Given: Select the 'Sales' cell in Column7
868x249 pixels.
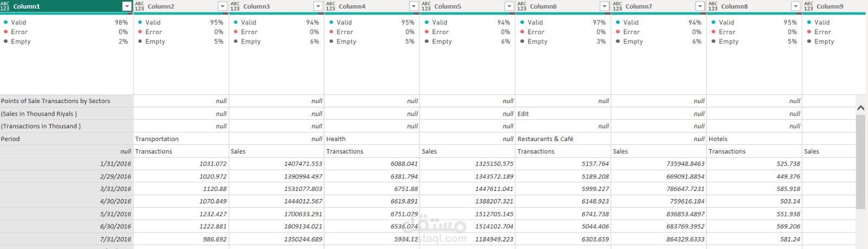Looking at the screenshot, I should coord(659,151).
